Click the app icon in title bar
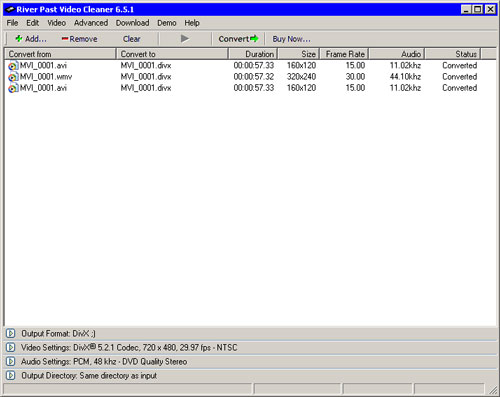Viewport: 500px width, 397px height. 10,9
